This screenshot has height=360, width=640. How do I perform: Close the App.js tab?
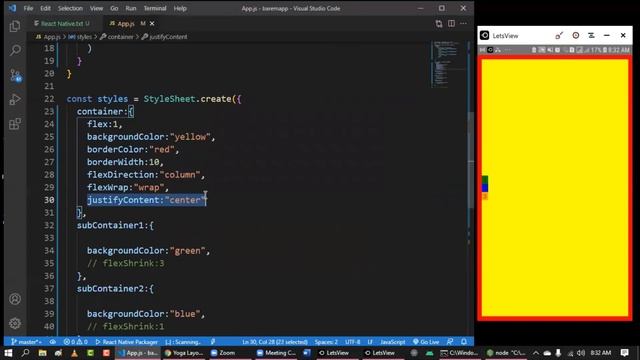click(x=152, y=24)
